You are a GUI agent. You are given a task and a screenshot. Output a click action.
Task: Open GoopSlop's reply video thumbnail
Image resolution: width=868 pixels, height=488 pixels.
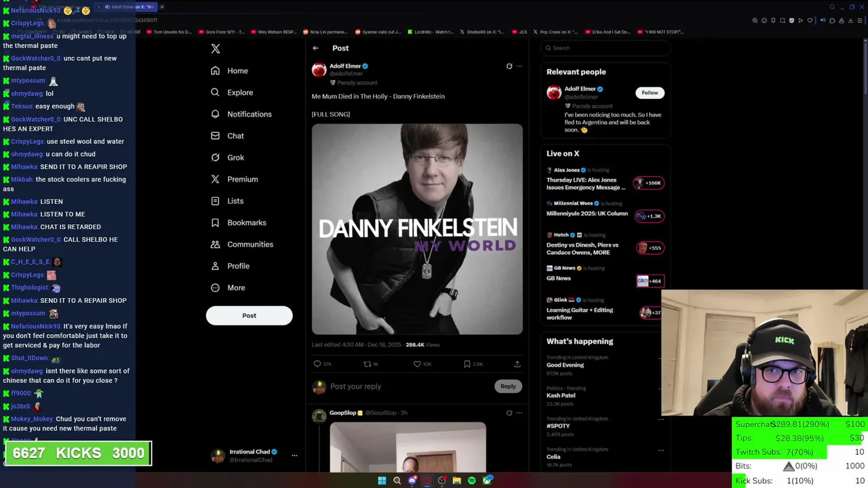pyautogui.click(x=408, y=447)
